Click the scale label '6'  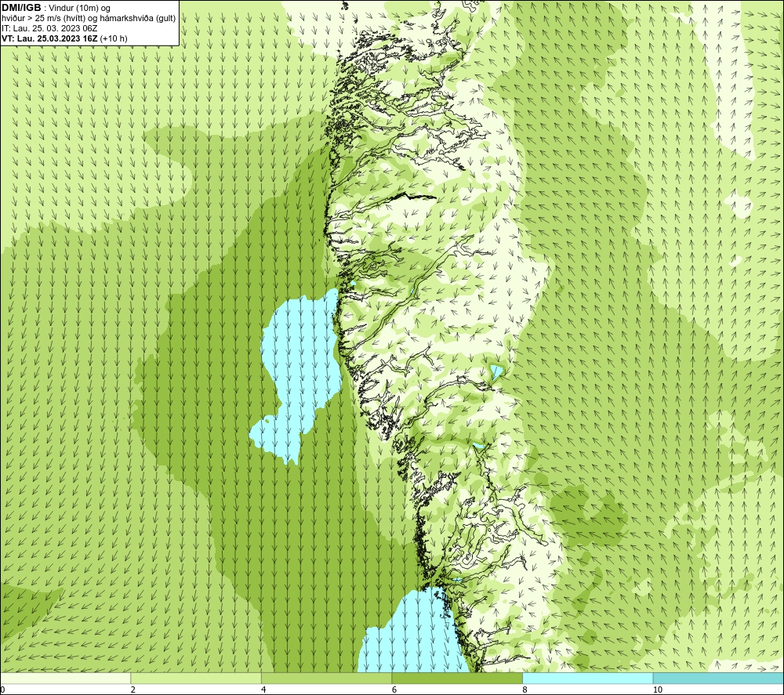pos(394,690)
